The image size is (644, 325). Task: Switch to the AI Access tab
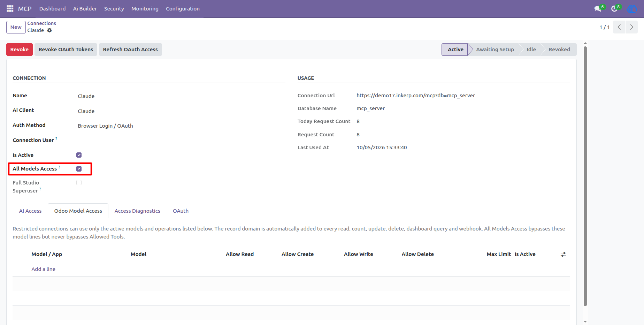30,211
